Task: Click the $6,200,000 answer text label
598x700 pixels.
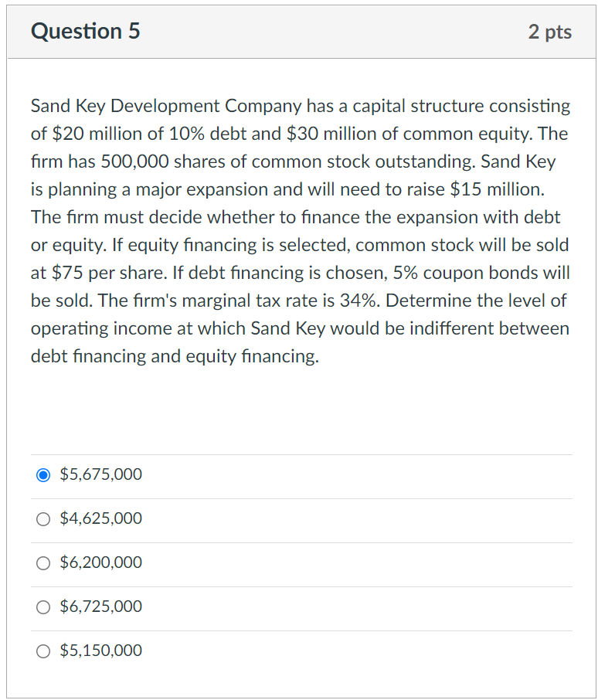Action: (x=100, y=562)
